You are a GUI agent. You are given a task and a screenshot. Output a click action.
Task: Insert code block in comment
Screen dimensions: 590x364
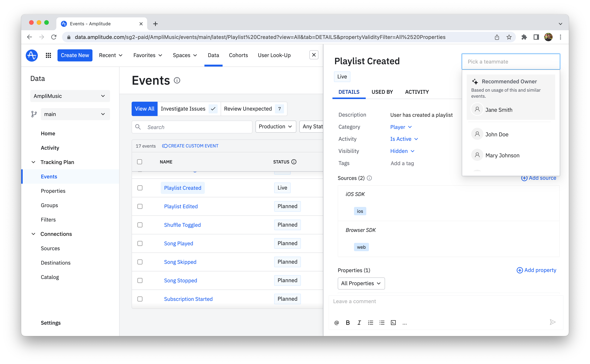[393, 323]
